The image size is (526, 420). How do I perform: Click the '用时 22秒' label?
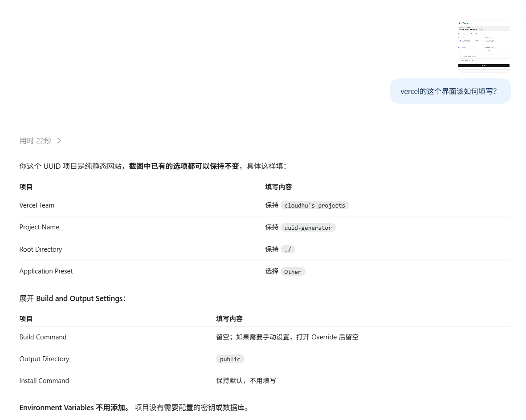35,141
